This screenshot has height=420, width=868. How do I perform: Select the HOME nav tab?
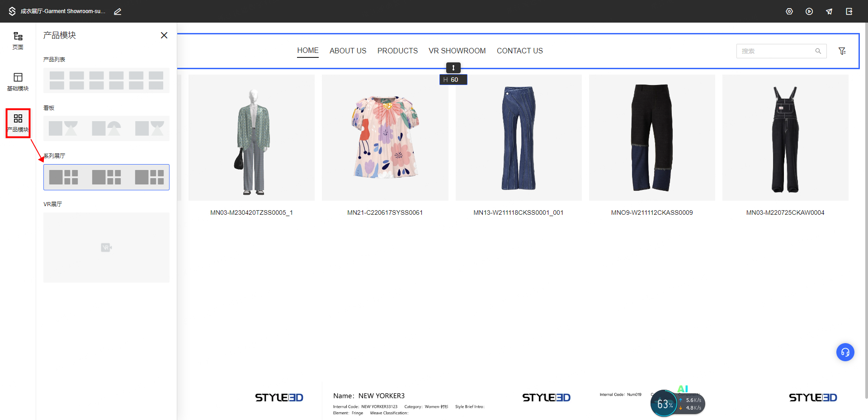[308, 51]
